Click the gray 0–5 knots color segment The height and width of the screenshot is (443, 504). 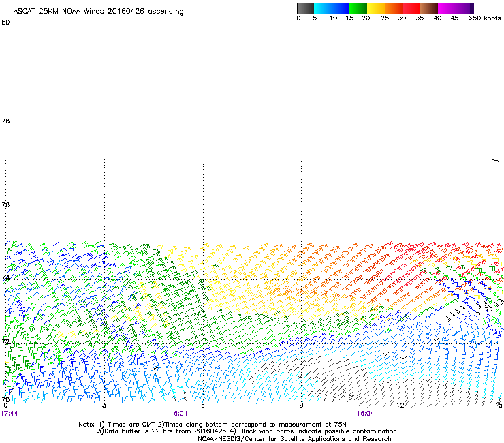(x=305, y=8)
